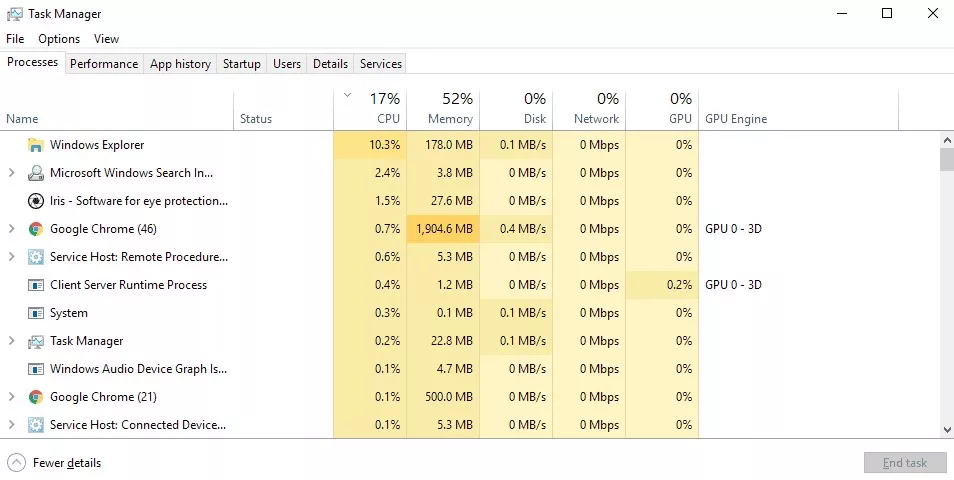Click the Fewer details up-arrow icon
Screen dimensions: 954x480
tap(16, 463)
